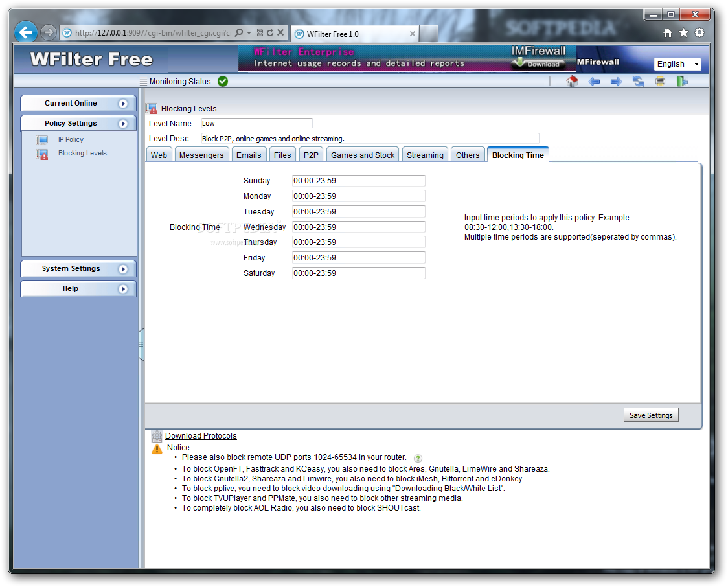The width and height of the screenshot is (728, 587).
Task: Click the Download Protocols gear icon
Action: pyautogui.click(x=157, y=436)
